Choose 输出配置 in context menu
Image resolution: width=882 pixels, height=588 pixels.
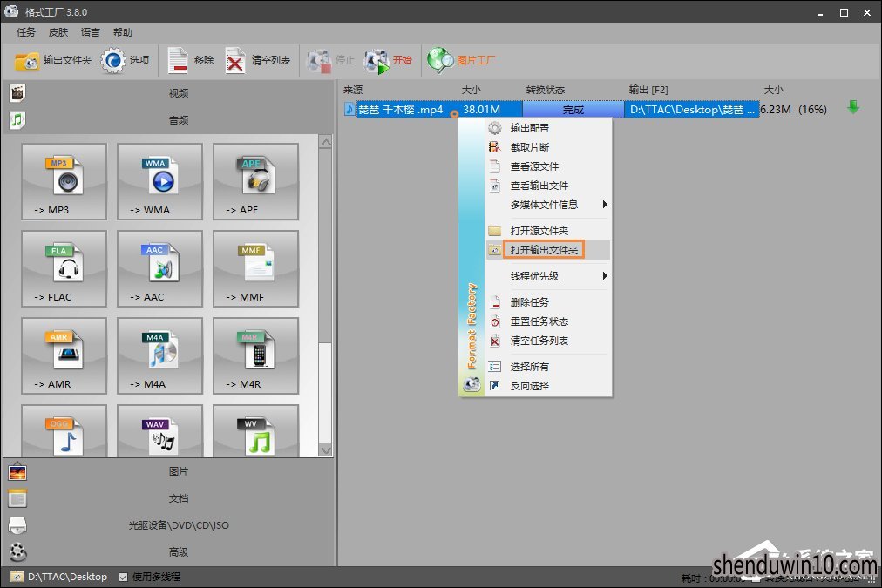pyautogui.click(x=548, y=128)
